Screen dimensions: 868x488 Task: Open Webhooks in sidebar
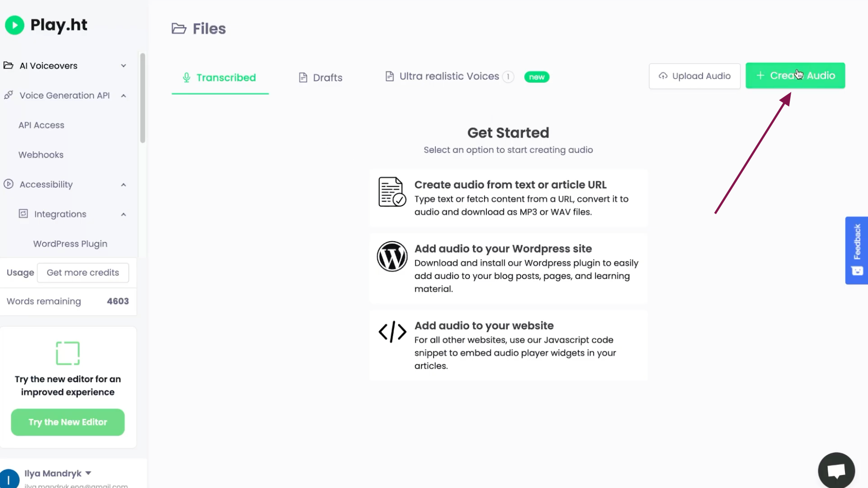41,155
